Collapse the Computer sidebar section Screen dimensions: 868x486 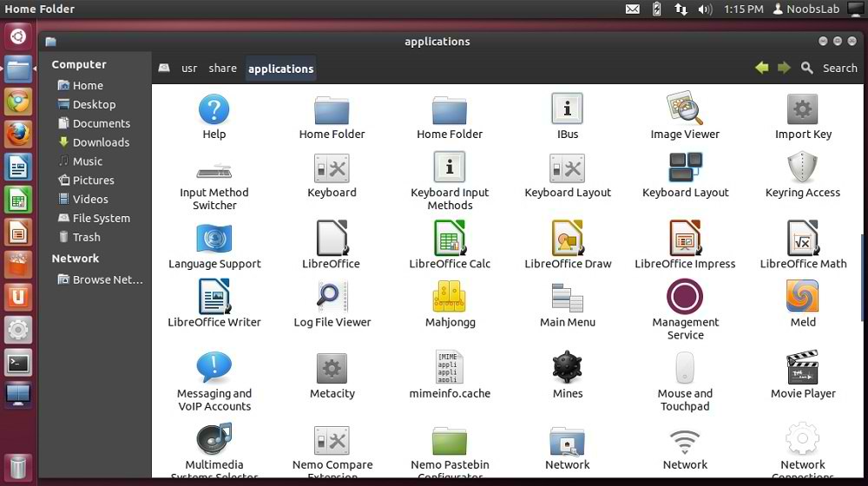79,64
